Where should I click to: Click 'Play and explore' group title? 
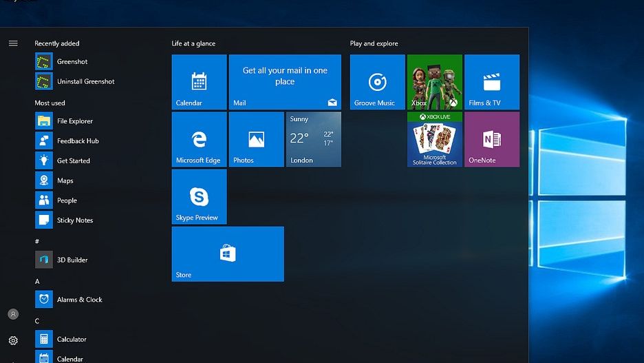pyautogui.click(x=374, y=43)
